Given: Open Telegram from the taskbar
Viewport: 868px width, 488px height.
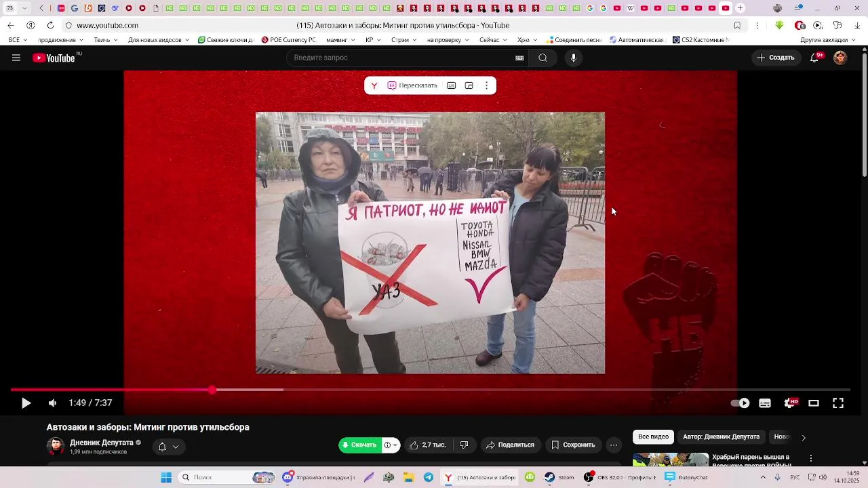Looking at the screenshot, I should [429, 477].
